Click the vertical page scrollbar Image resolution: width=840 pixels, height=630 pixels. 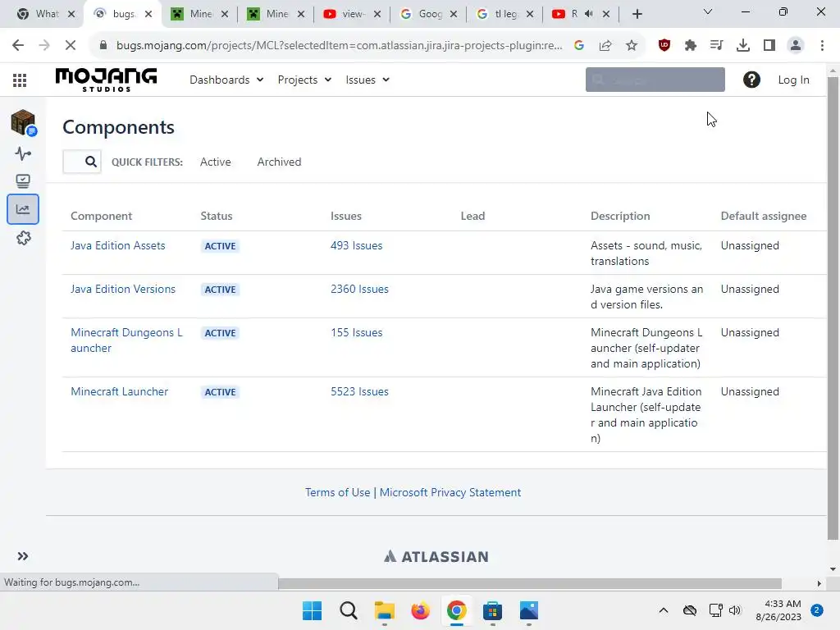pos(833,308)
